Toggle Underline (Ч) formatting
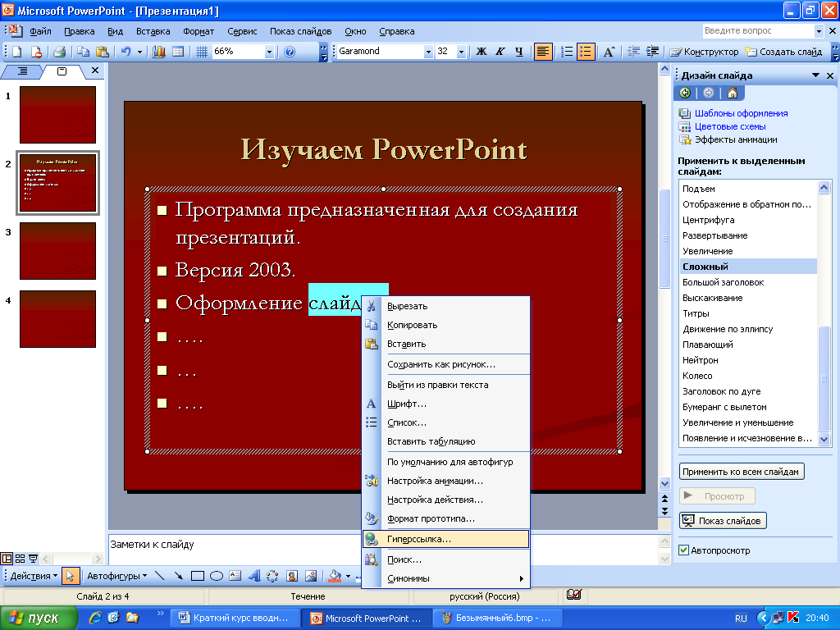Screen dimensions: 840x630 pos(518,52)
